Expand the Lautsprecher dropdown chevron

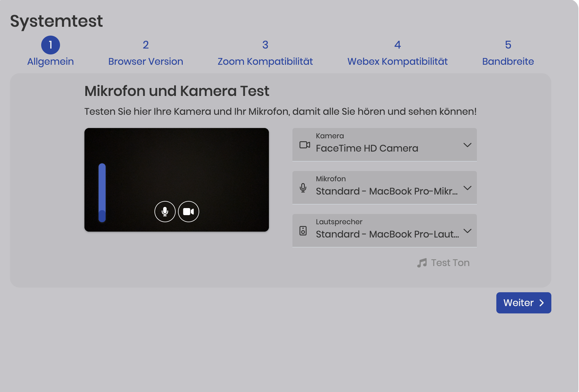point(467,231)
